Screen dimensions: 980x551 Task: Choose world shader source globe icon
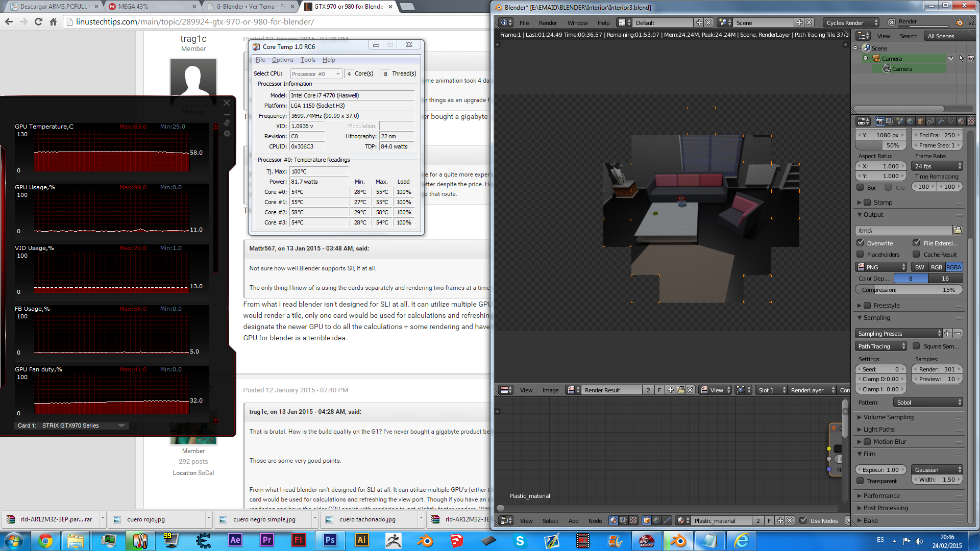click(x=656, y=520)
